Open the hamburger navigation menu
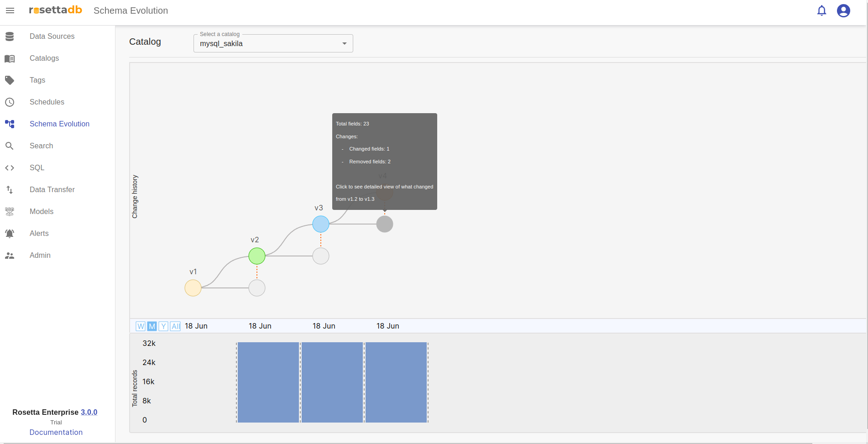868x444 pixels. [10, 10]
